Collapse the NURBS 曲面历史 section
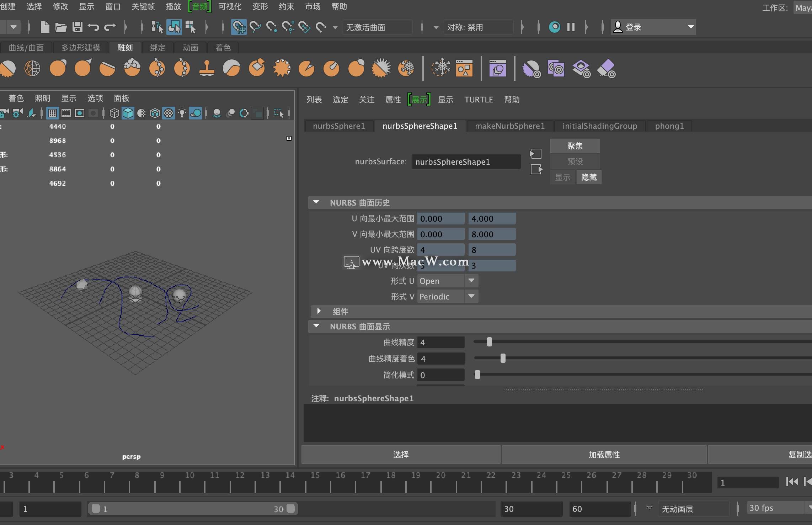 pos(316,202)
